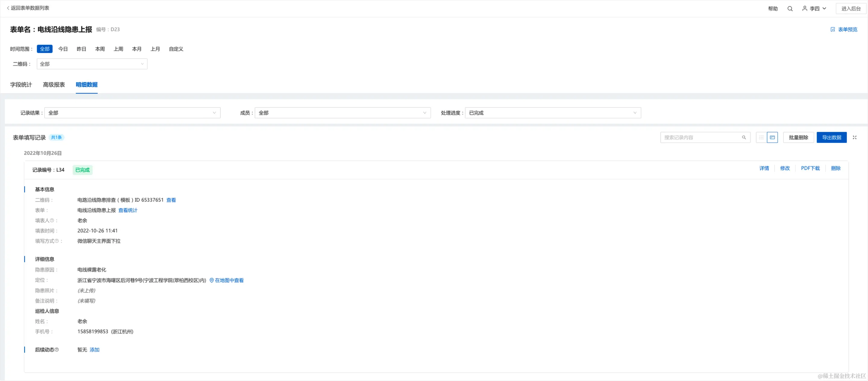This screenshot has width=868, height=381.
Task: Switch to list view layout icon
Action: coord(761,138)
